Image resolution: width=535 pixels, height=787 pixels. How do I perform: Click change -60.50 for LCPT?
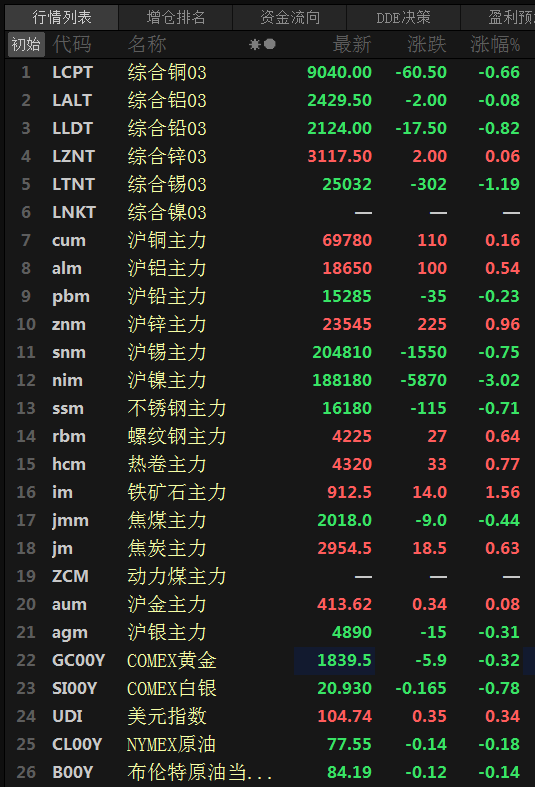tap(421, 72)
